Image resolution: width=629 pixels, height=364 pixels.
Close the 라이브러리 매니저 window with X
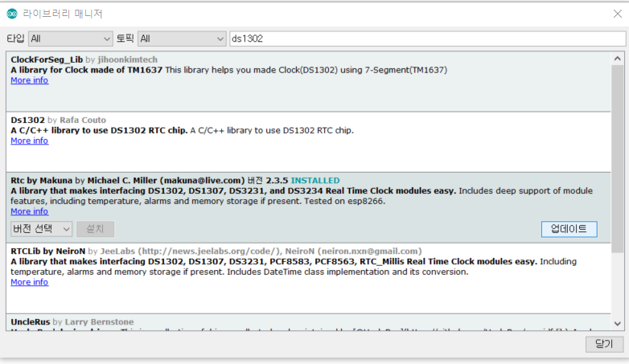tap(618, 14)
